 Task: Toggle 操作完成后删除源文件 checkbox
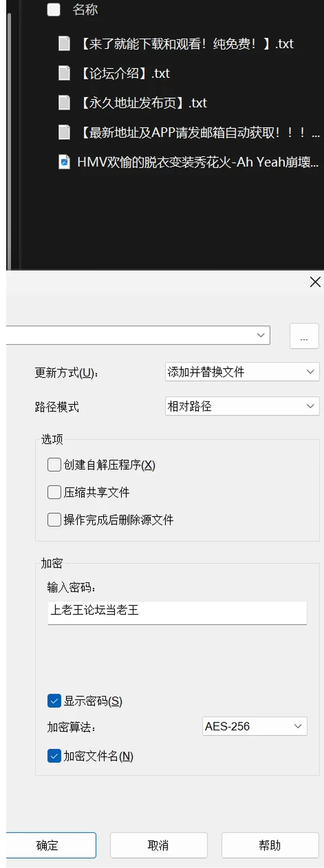coord(54,519)
